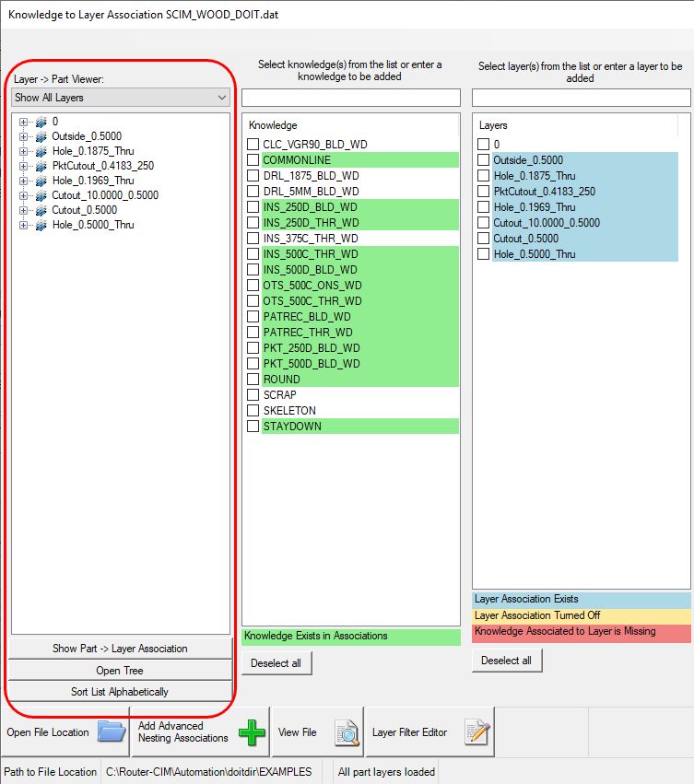
Task: Click the Knowledge column header
Action: click(273, 125)
